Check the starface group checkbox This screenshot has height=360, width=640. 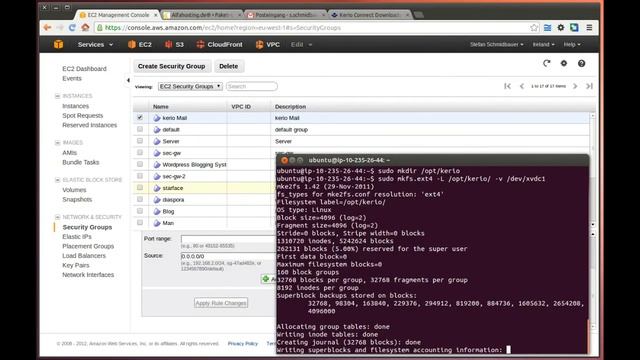pyautogui.click(x=140, y=187)
